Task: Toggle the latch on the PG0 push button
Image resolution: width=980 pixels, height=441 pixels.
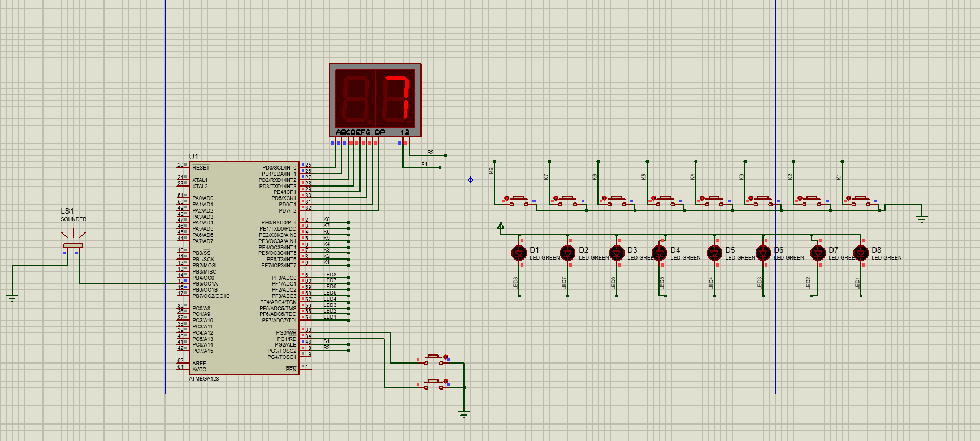Action: [x=446, y=357]
